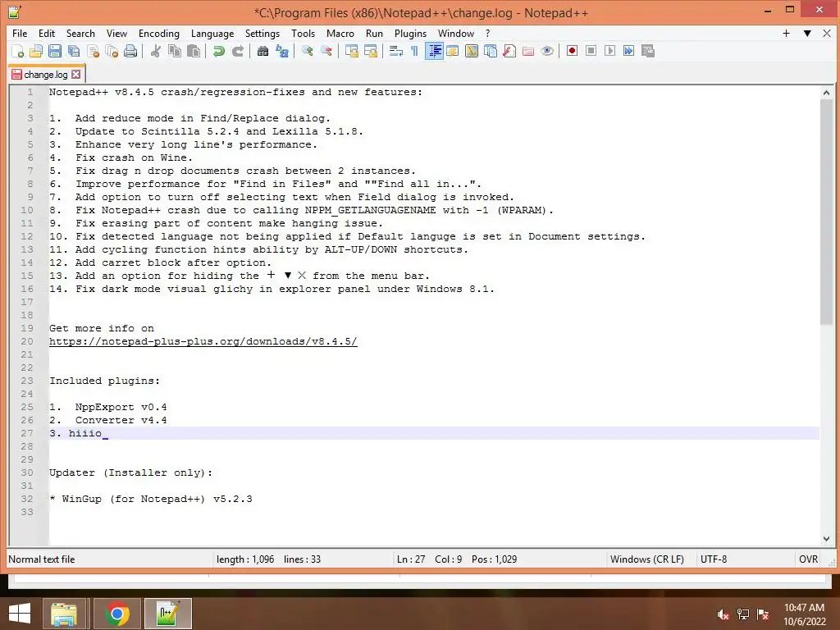Launch Chrome from the taskbar
This screenshot has height=630, width=840.
click(116, 614)
